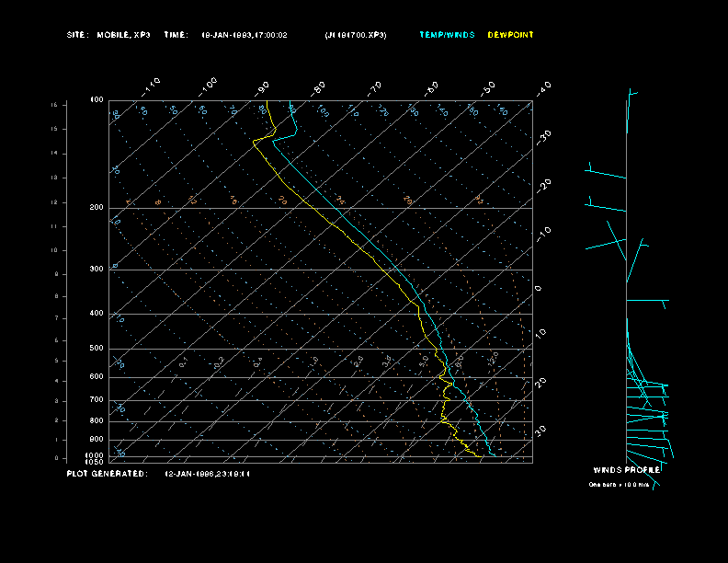Viewport: 728px width, 563px height.
Task: Click the 19-JAN-1993 time stamp
Action: pyautogui.click(x=245, y=35)
